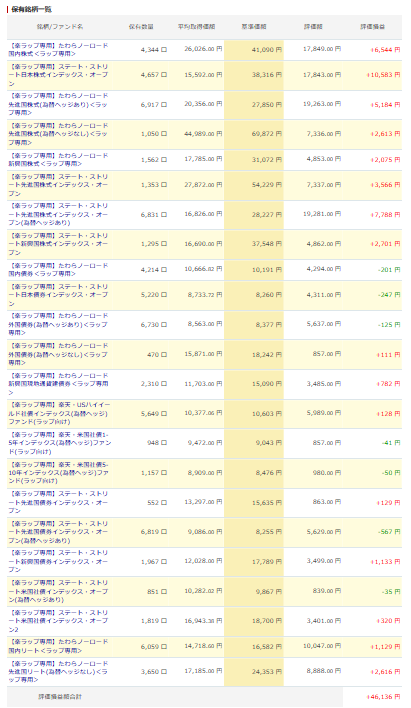Select the 851 口 quantity cell
The width and height of the screenshot is (411, 708).
(157, 592)
